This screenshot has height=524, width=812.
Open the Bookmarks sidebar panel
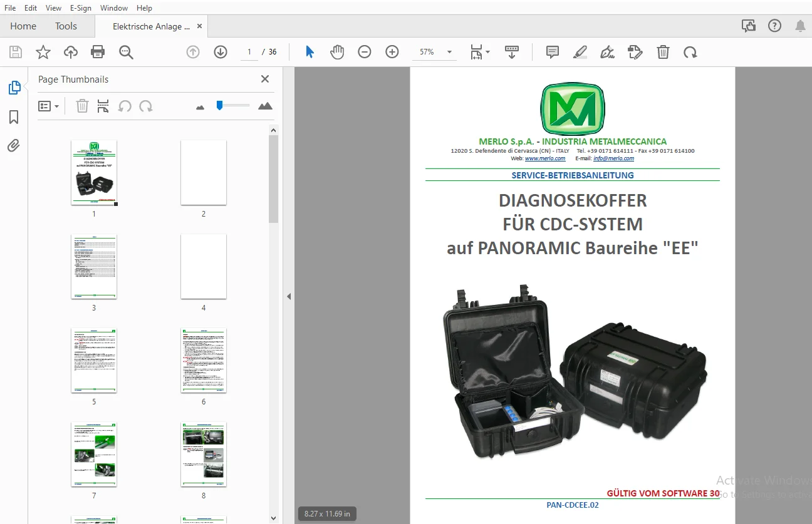(14, 117)
